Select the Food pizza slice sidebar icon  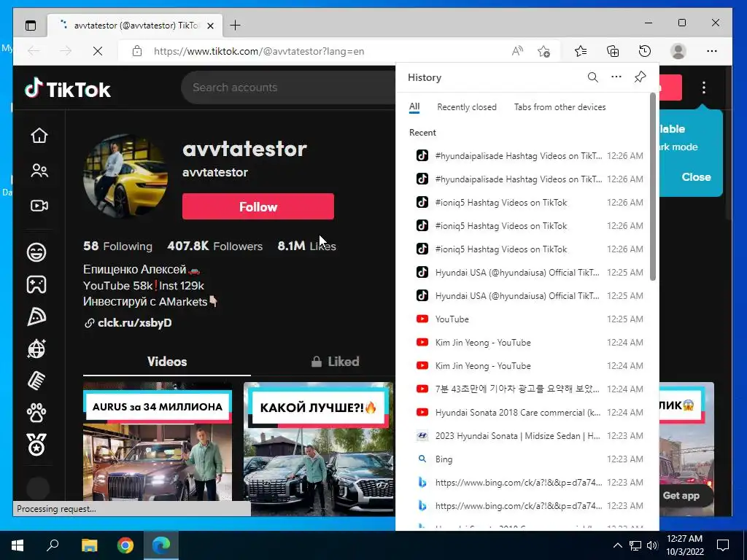tap(36, 316)
